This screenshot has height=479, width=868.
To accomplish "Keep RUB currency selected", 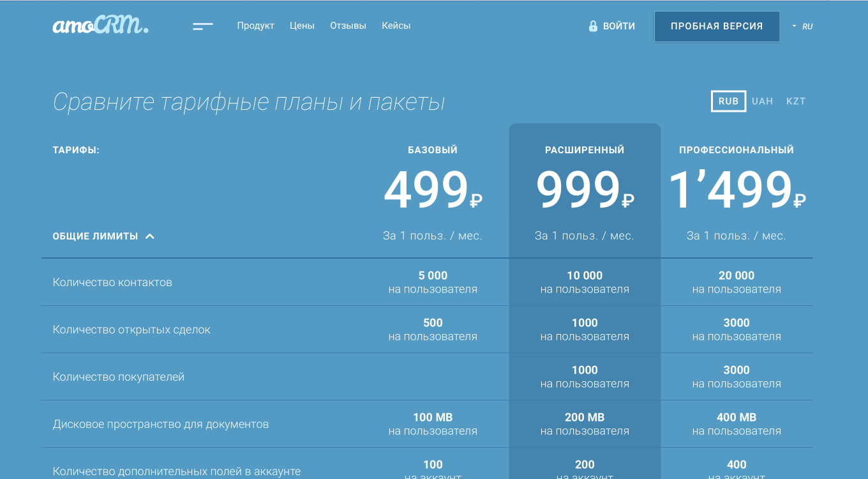I will (x=728, y=101).
